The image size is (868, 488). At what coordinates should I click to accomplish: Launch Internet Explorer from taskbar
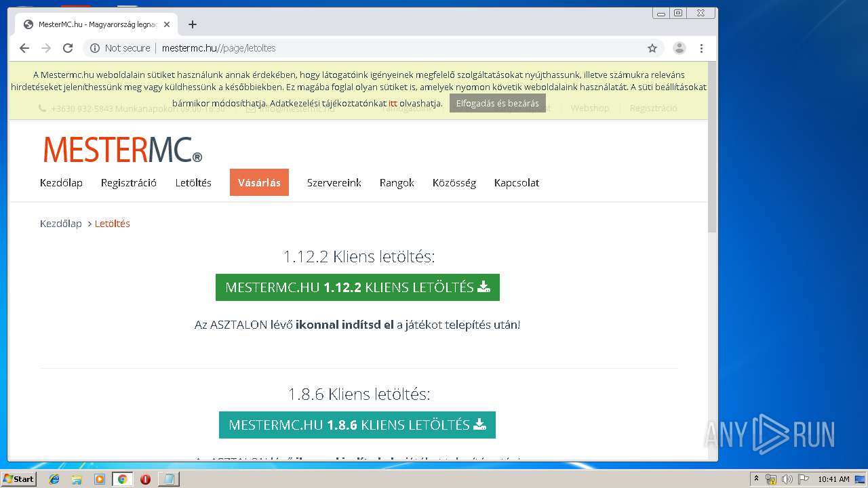click(x=54, y=479)
